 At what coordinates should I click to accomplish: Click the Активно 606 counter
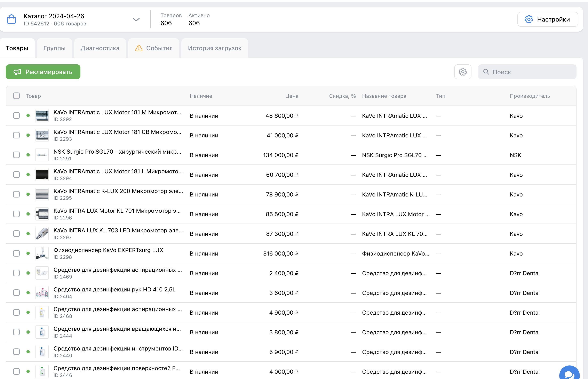point(199,19)
